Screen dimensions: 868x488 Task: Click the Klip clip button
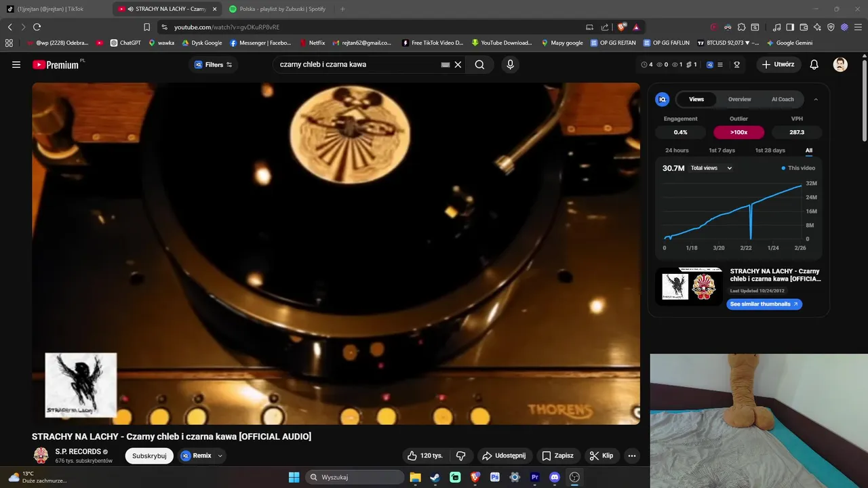tap(601, 455)
